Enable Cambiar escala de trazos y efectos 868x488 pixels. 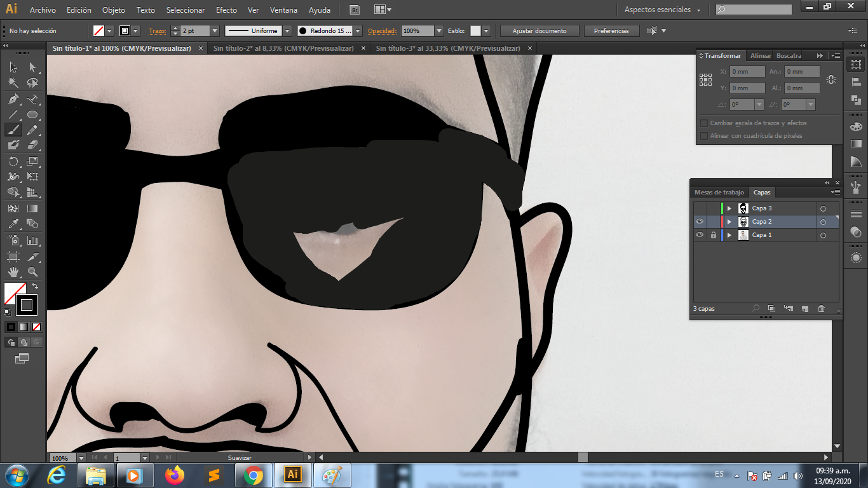pyautogui.click(x=704, y=123)
